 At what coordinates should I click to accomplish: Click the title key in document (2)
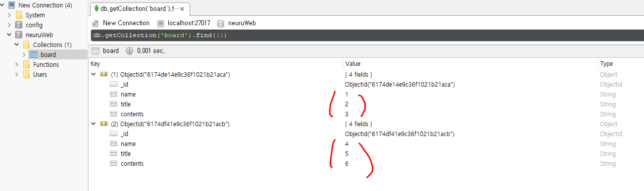coord(125,154)
